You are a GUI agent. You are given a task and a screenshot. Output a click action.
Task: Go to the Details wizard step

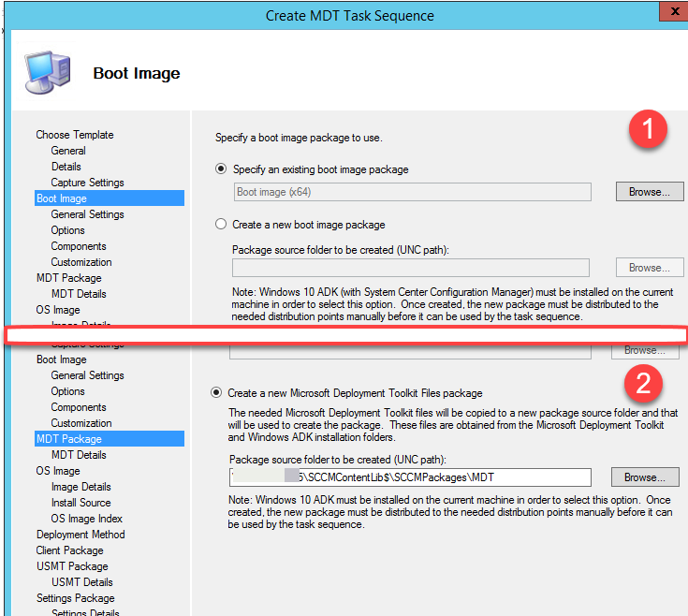click(66, 167)
